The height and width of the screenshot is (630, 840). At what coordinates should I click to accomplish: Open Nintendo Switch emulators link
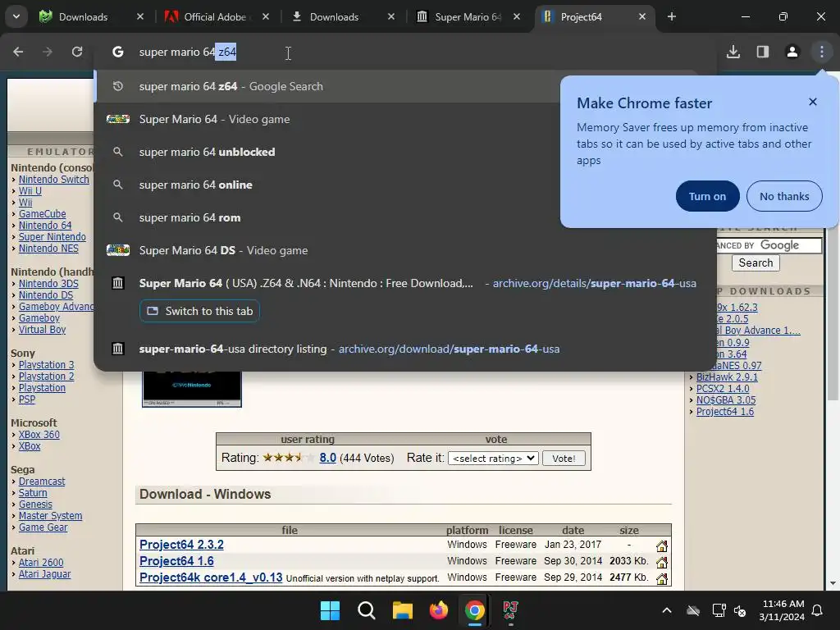pyautogui.click(x=53, y=180)
